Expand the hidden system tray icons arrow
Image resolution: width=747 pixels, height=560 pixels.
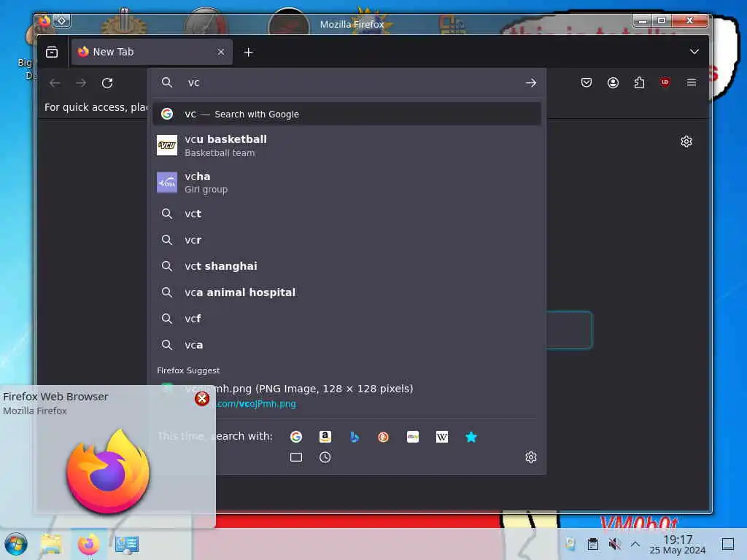coord(635,544)
